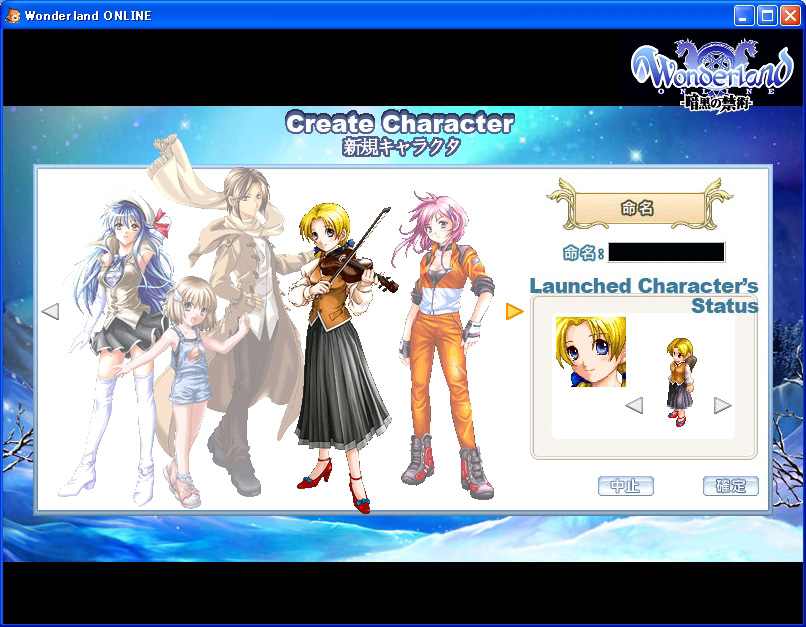Viewport: 806px width, 627px height.
Task: Show next characters with the orange right arrow
Action: tap(514, 311)
